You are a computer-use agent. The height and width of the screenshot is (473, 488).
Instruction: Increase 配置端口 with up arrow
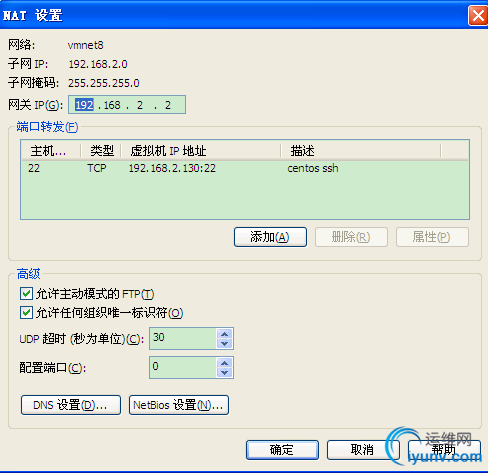225,363
